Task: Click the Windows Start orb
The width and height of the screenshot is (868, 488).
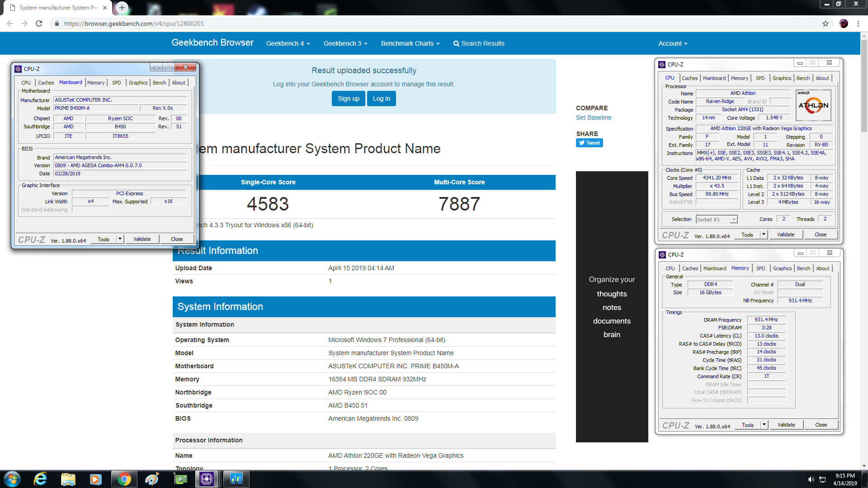Action: click(12, 479)
